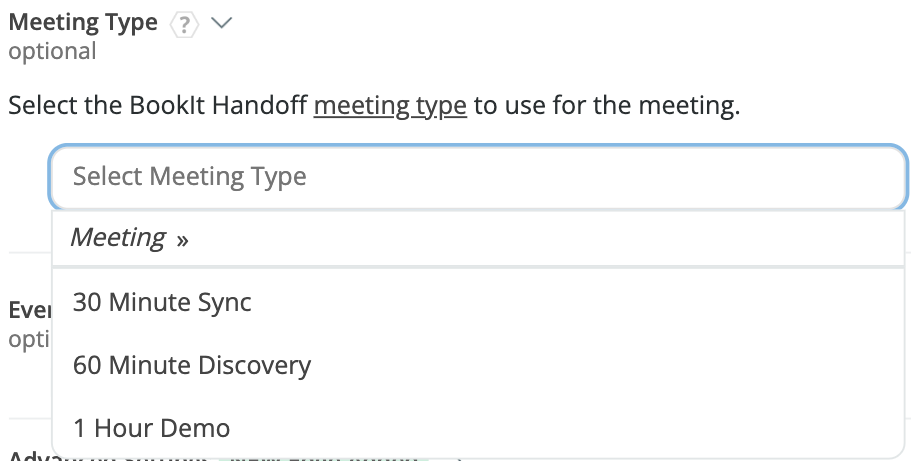Viewport: 911px width, 461px height.
Task: Click the question mark help icon
Action: (184, 24)
